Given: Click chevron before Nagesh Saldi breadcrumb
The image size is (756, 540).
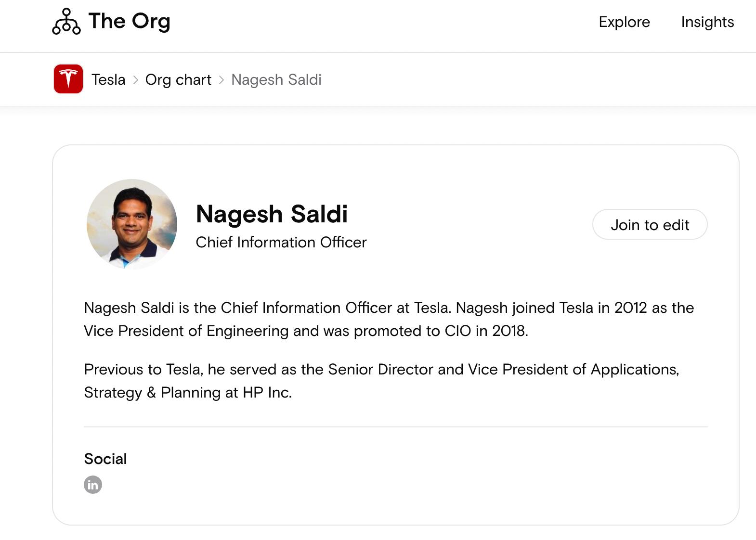Looking at the screenshot, I should 222,80.
